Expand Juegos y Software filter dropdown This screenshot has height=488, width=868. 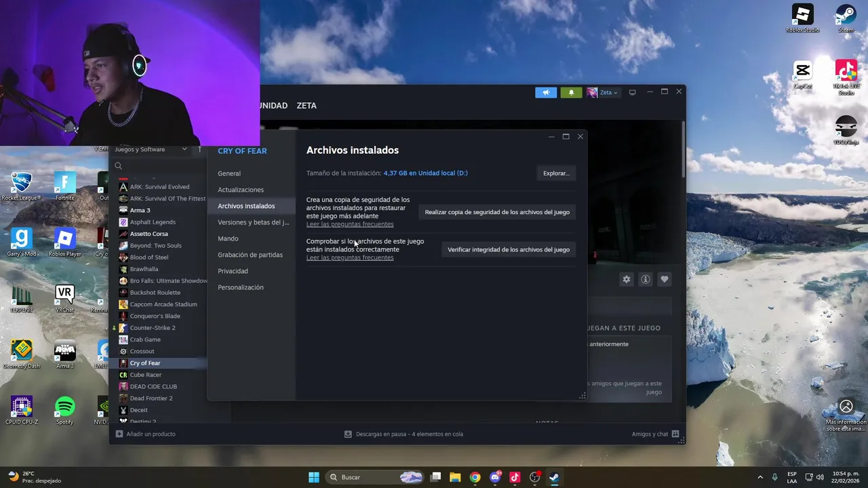(x=151, y=149)
